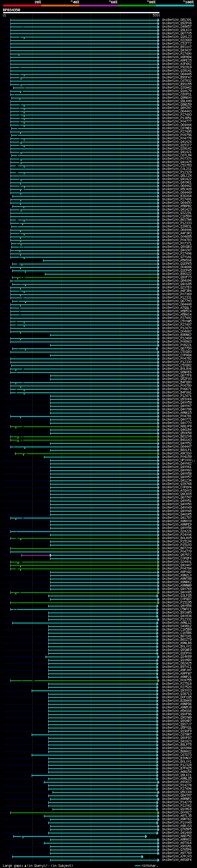Click the UniRef100_A9S6F4 label
197x868 pixels.
(x=177, y=860)
